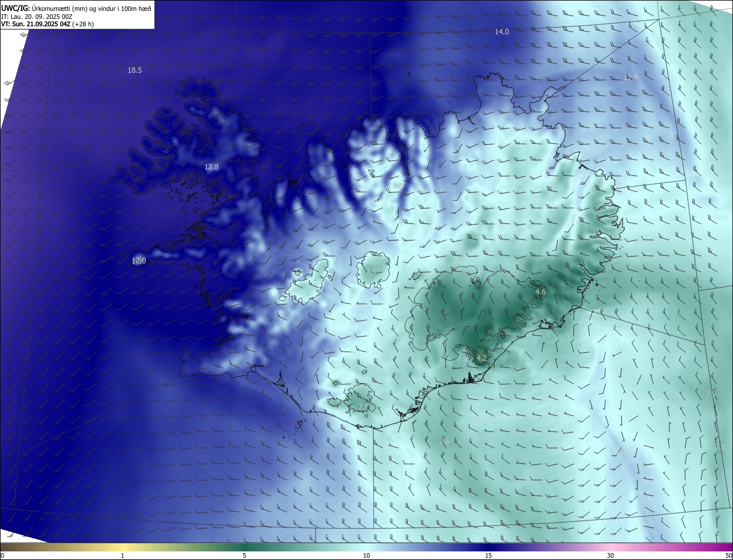Click the '50' tick on the color scale
733x560 pixels.
(x=728, y=556)
